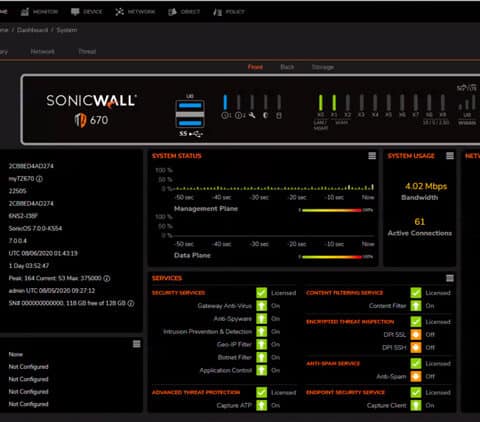The width and height of the screenshot is (480, 422).
Task: Toggle the Endpoint Security Service licensed checkmark
Action: tap(416, 392)
